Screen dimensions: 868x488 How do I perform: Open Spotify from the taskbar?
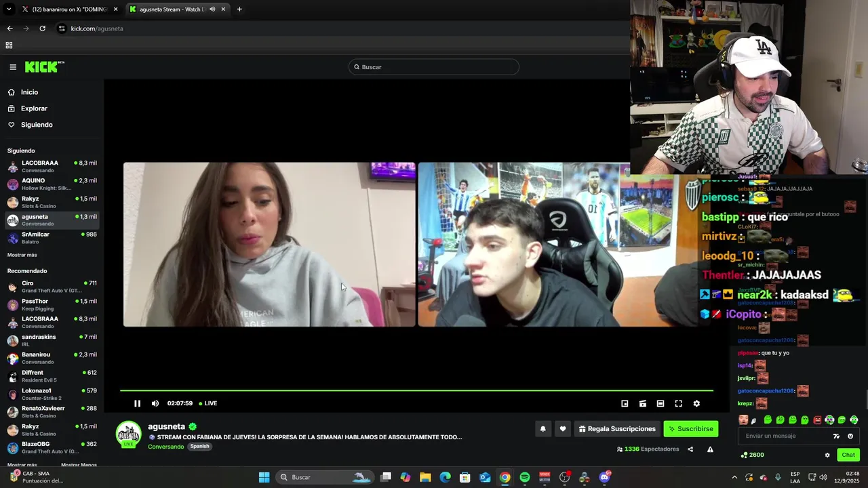[x=525, y=477]
